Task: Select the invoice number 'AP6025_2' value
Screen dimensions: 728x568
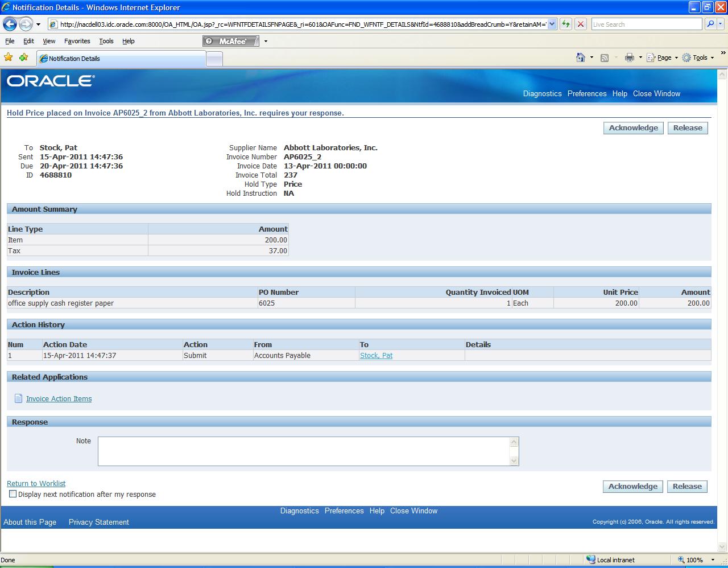Action: 303,157
